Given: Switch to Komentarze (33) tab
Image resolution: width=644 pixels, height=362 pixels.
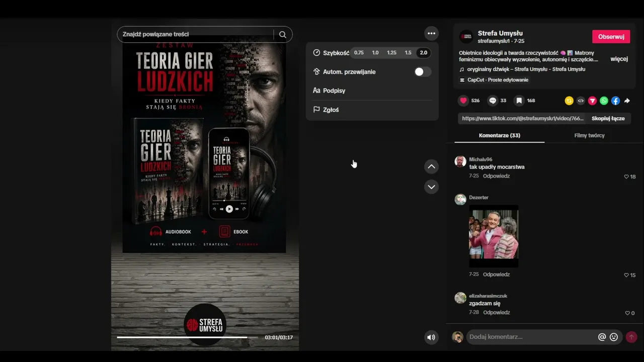Looking at the screenshot, I should click(500, 135).
